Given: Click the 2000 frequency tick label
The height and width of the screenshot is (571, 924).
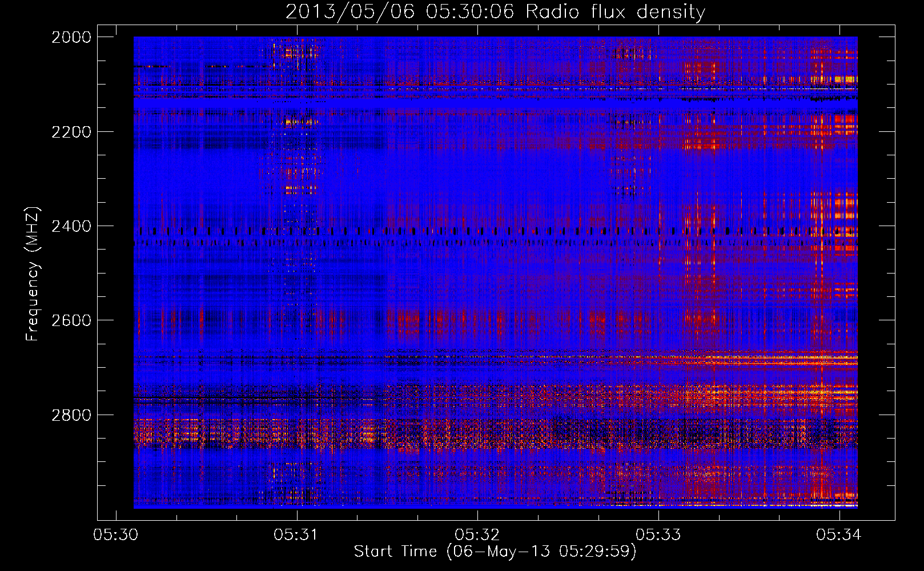Looking at the screenshot, I should [71, 37].
